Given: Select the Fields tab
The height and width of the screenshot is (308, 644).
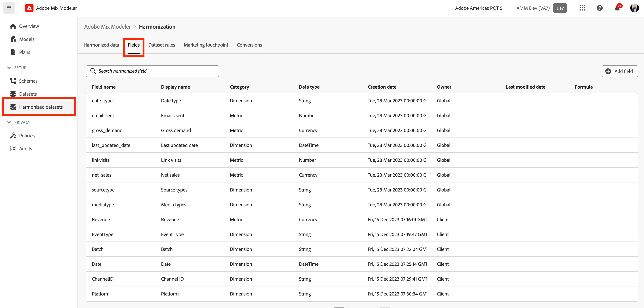Looking at the screenshot, I should point(134,45).
